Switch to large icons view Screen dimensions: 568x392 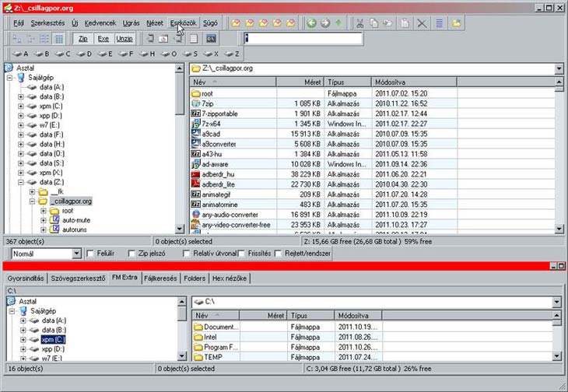tap(17, 38)
